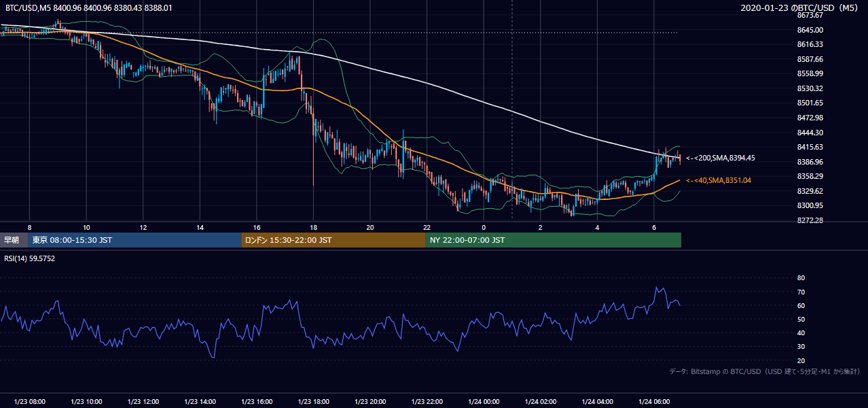
Task: Click the price axis value 8587.66
Action: point(810,59)
